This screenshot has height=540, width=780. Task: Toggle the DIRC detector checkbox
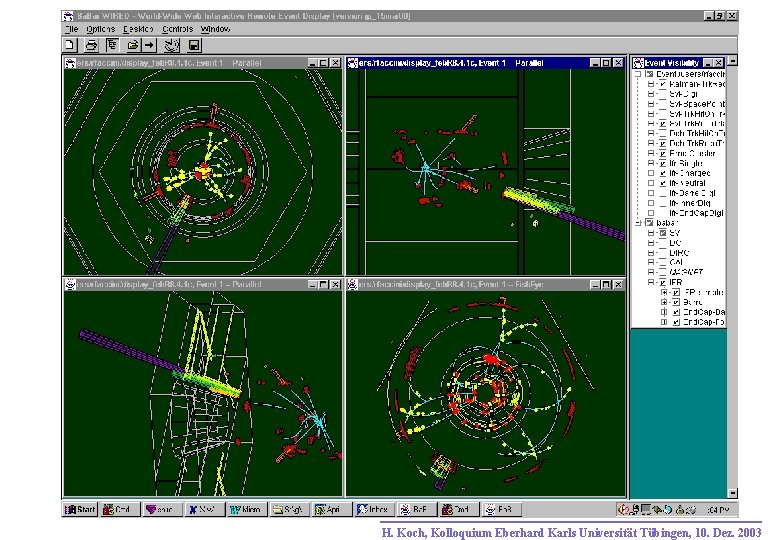point(662,253)
